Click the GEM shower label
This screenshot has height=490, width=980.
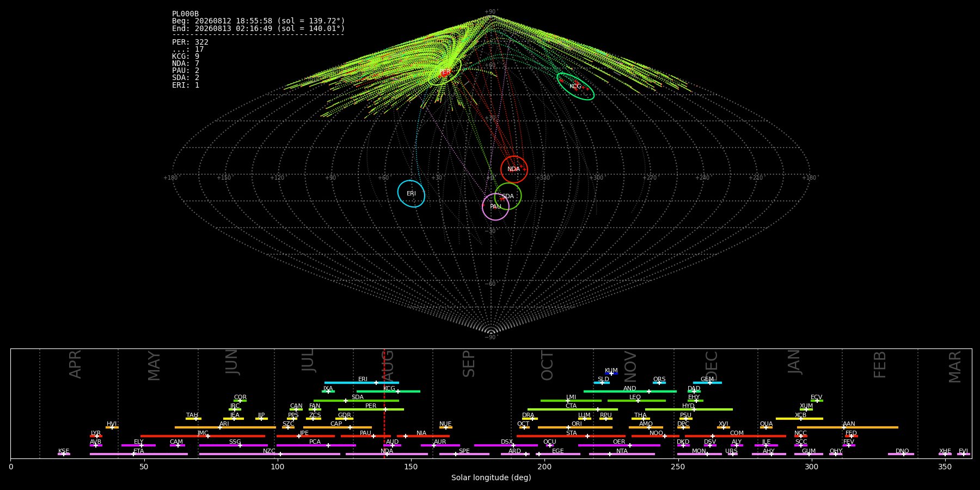707,379
